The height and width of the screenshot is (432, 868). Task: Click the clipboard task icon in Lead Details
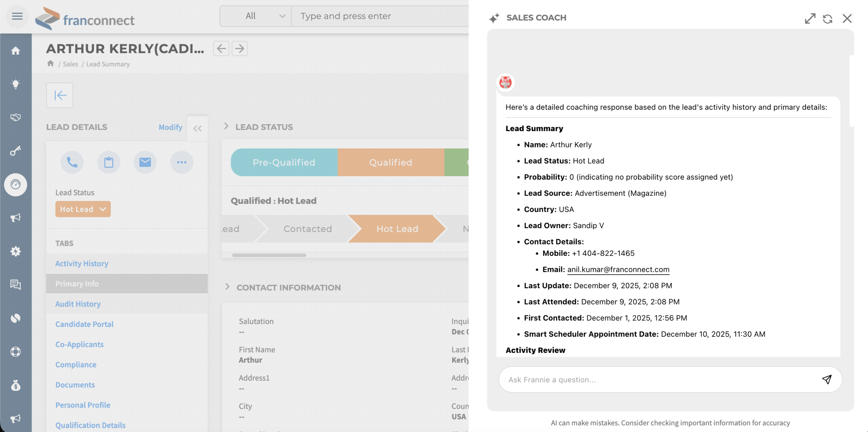[x=108, y=162]
